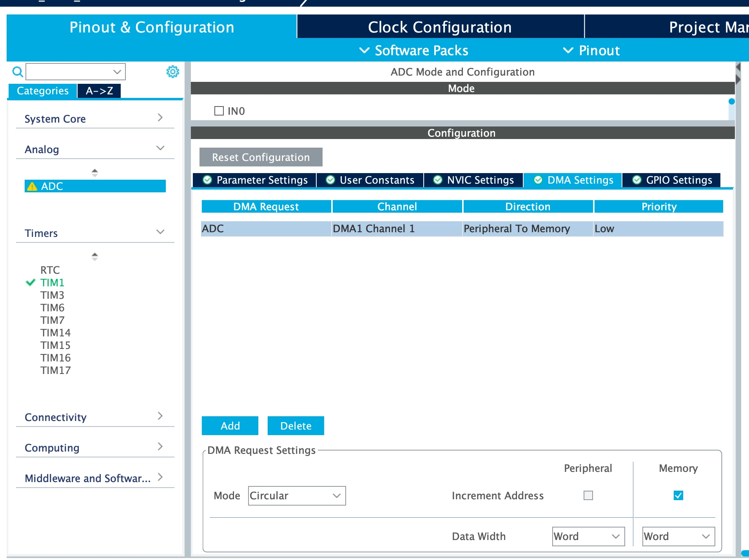Screen dimensions: 749x560
Task: Select TIM16 in the Timers list
Action: click(55, 358)
